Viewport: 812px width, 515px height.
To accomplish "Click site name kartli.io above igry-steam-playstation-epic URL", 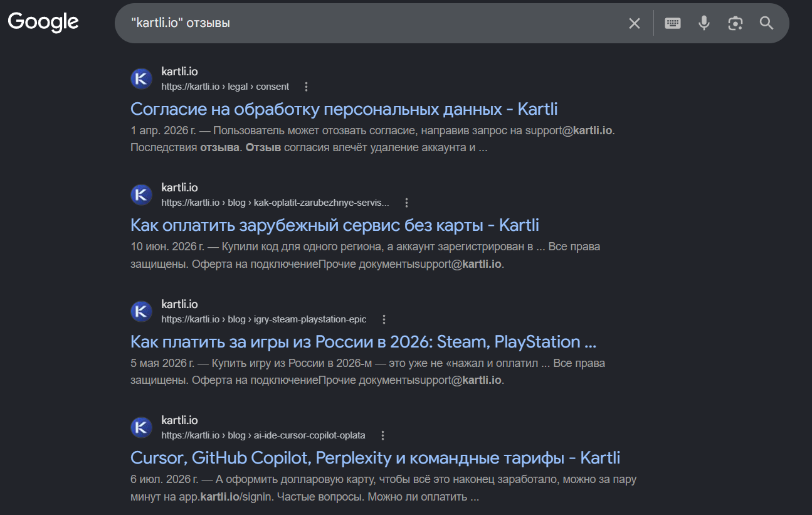I will tap(179, 304).
